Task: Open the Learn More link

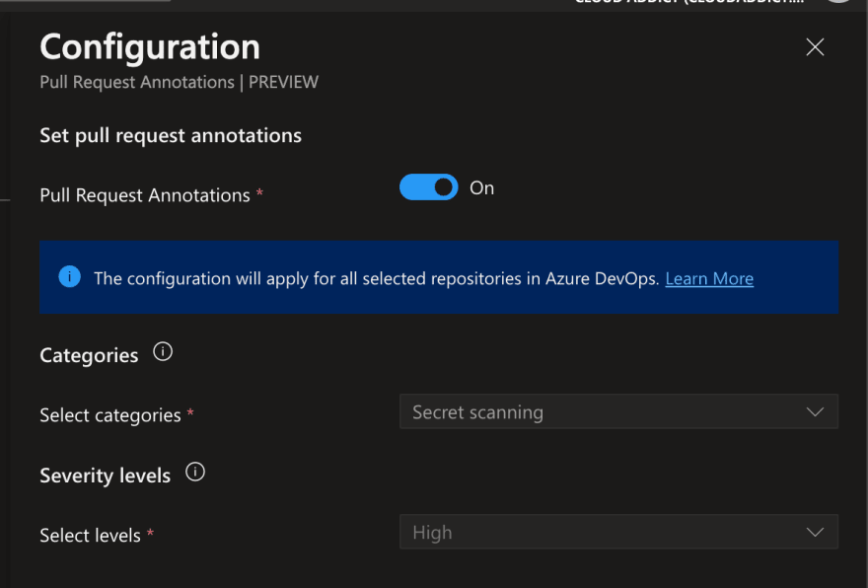Action: (709, 278)
